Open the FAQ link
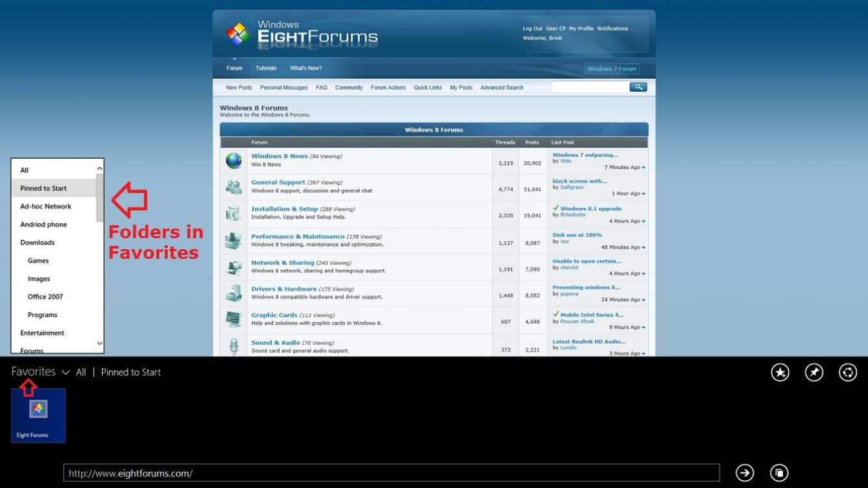Screen dimensions: 868x488 (x=321, y=88)
